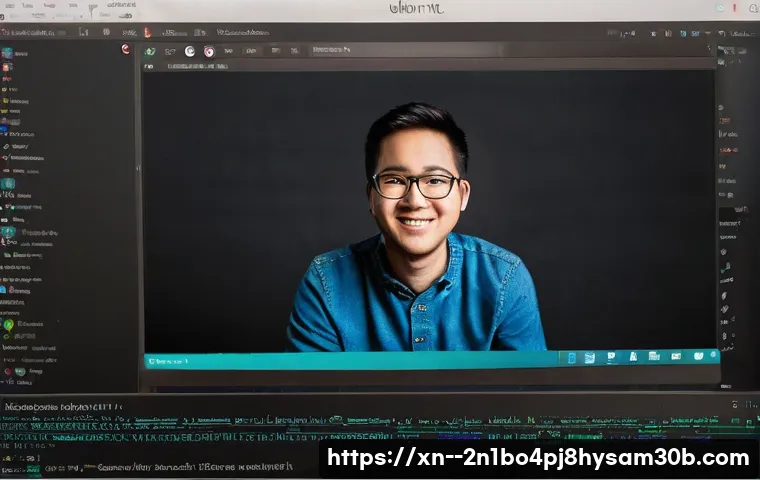Click the leftmost icon in the teal bar's right group
This screenshot has width=760, height=480.
(x=572, y=357)
